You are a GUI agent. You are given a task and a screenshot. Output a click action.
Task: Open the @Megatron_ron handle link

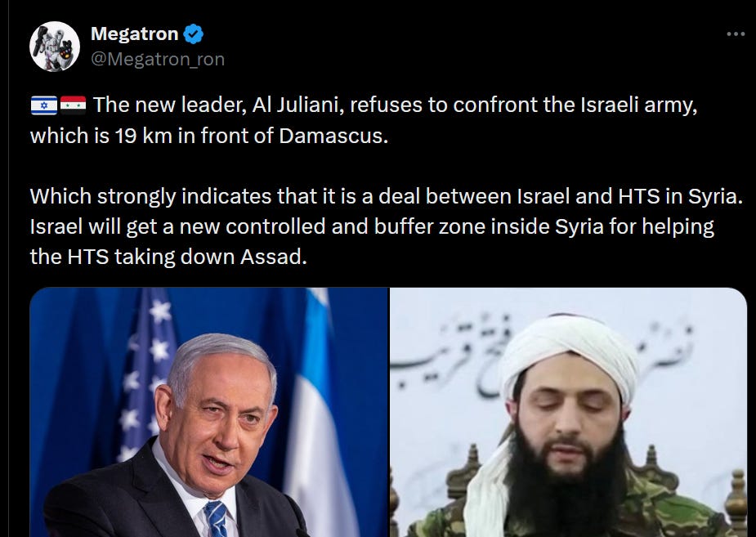[158, 60]
